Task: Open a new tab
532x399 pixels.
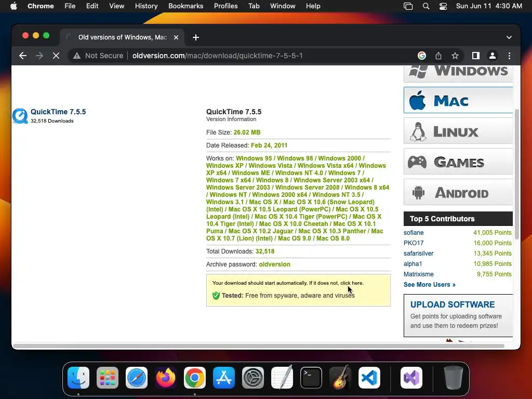Action: 196,37
